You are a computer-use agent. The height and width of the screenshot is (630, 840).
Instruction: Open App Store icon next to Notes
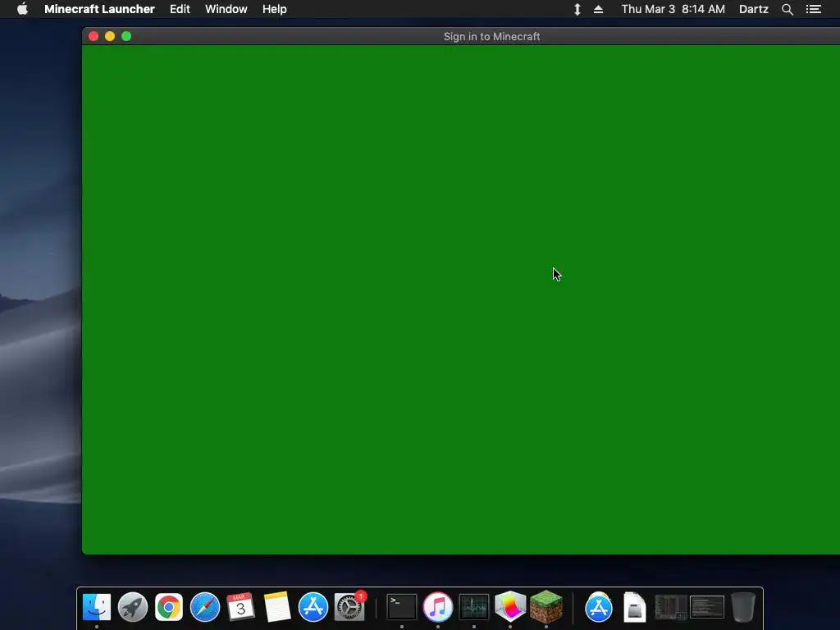[313, 607]
